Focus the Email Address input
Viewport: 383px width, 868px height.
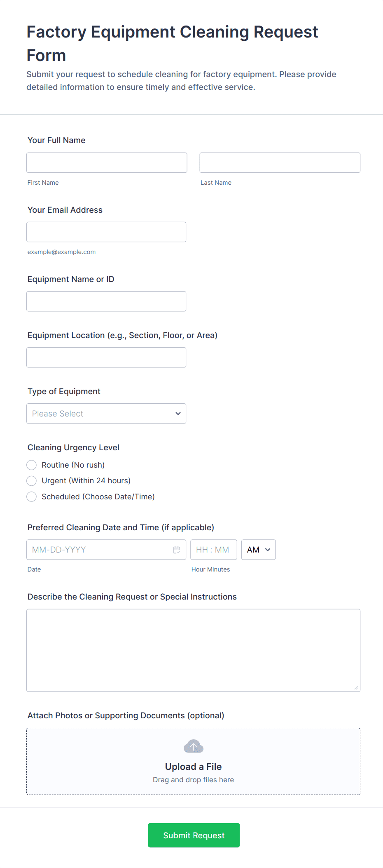[x=106, y=232]
